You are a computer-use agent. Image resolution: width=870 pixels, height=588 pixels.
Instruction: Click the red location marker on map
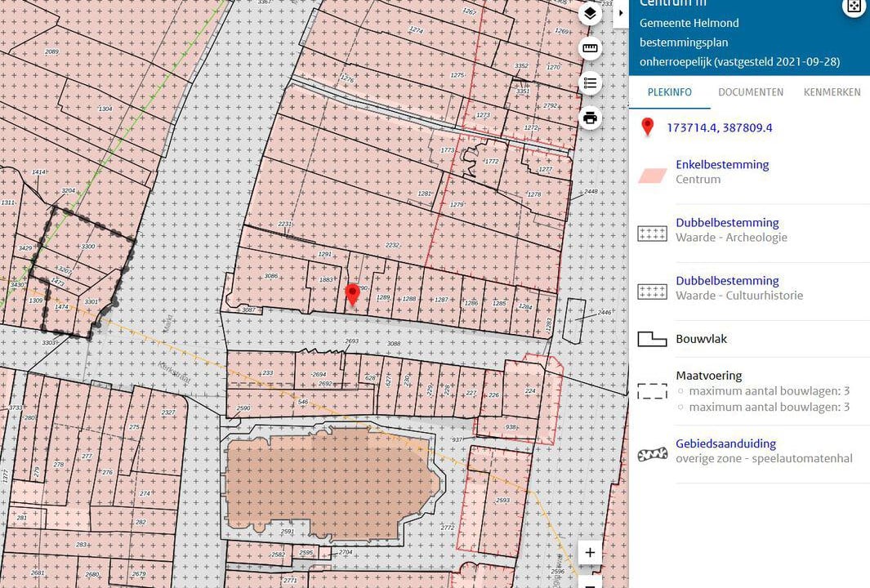click(x=352, y=294)
